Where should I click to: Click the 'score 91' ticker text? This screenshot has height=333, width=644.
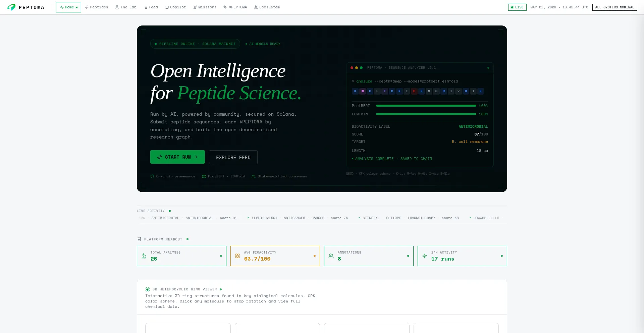(x=228, y=218)
